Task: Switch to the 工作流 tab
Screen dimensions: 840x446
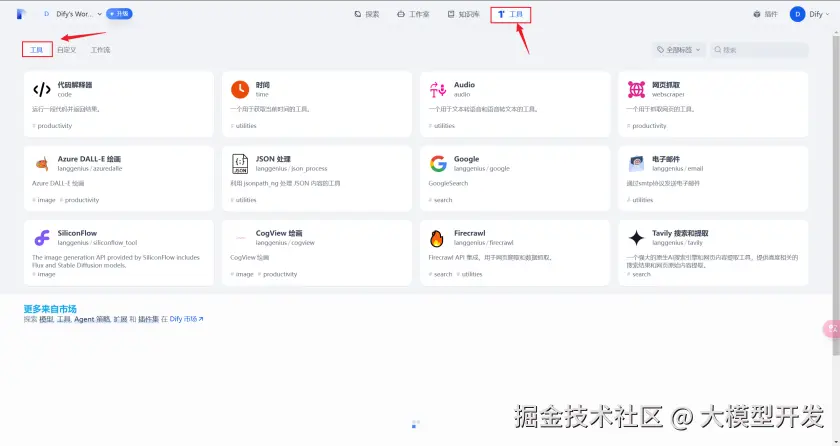Action: [101, 50]
